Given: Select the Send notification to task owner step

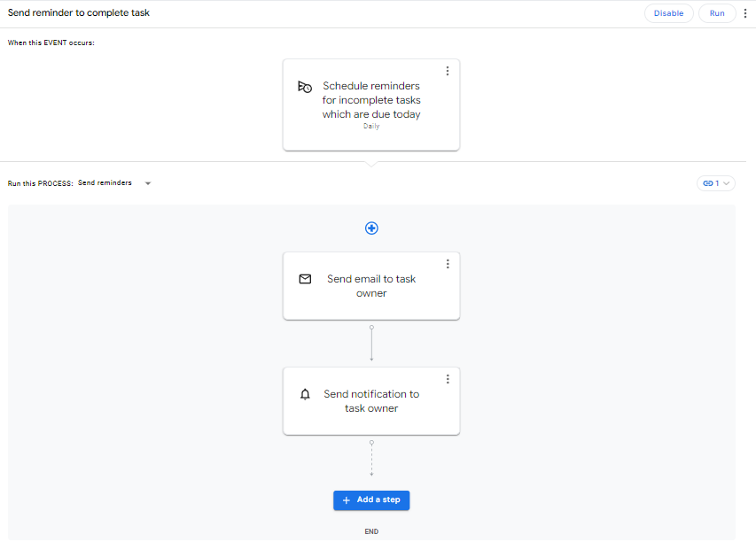Looking at the screenshot, I should (x=371, y=401).
